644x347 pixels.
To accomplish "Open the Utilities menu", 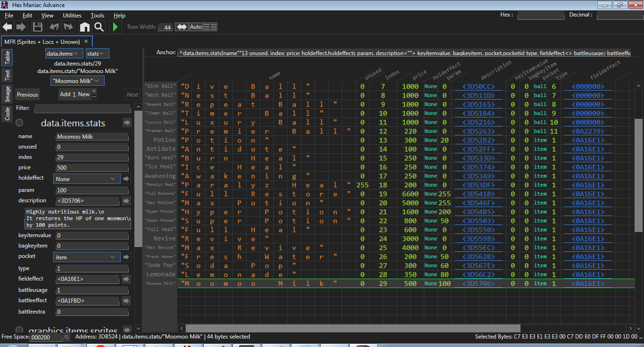I will tap(72, 16).
